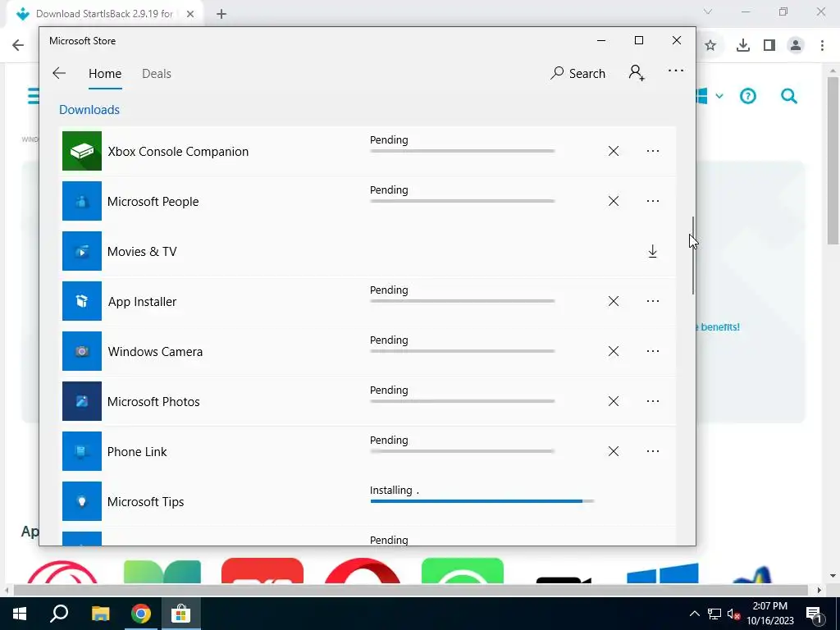
Task: Cancel the Microsoft Photos download
Action: [614, 401]
